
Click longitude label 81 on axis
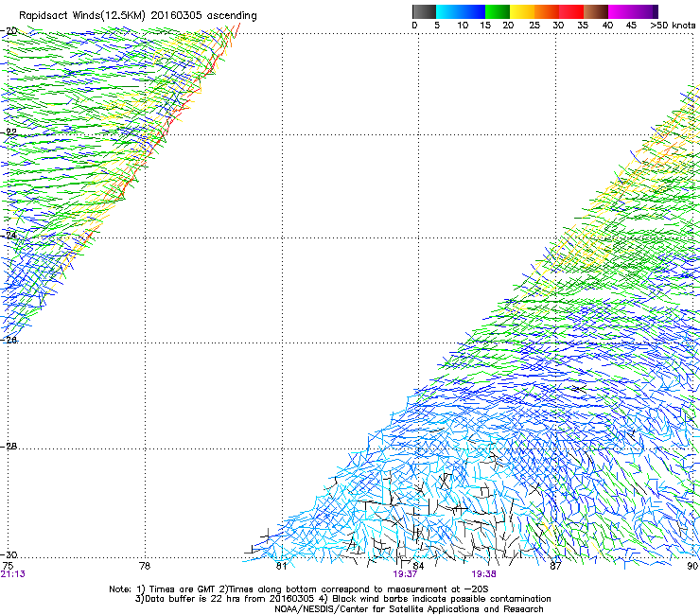281,566
